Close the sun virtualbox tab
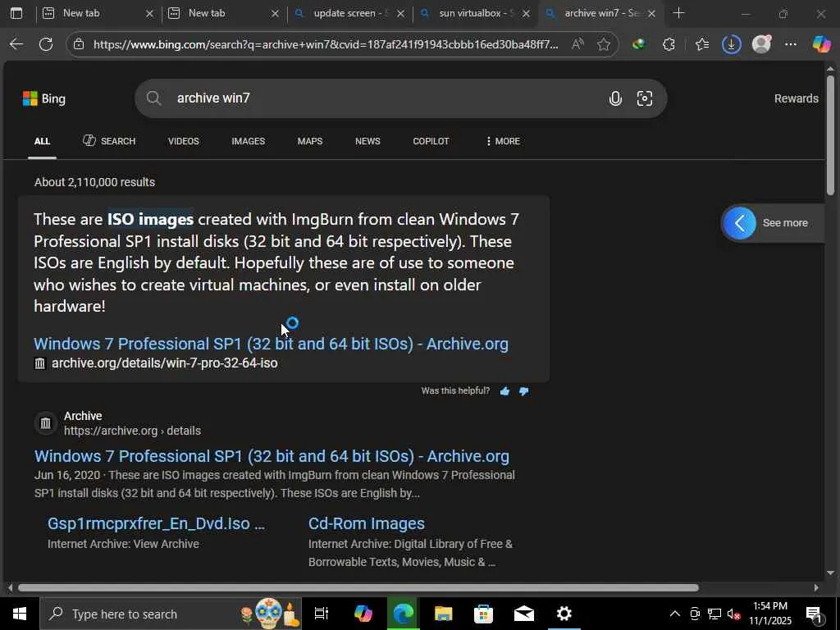This screenshot has height=630, width=840. (x=526, y=13)
